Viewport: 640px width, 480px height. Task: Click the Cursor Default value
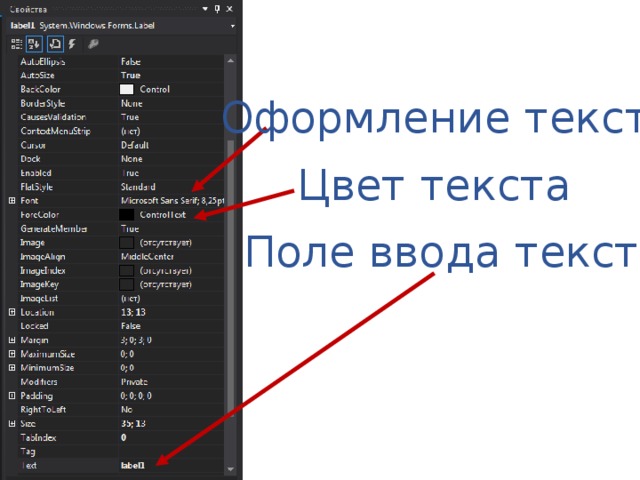point(135,145)
